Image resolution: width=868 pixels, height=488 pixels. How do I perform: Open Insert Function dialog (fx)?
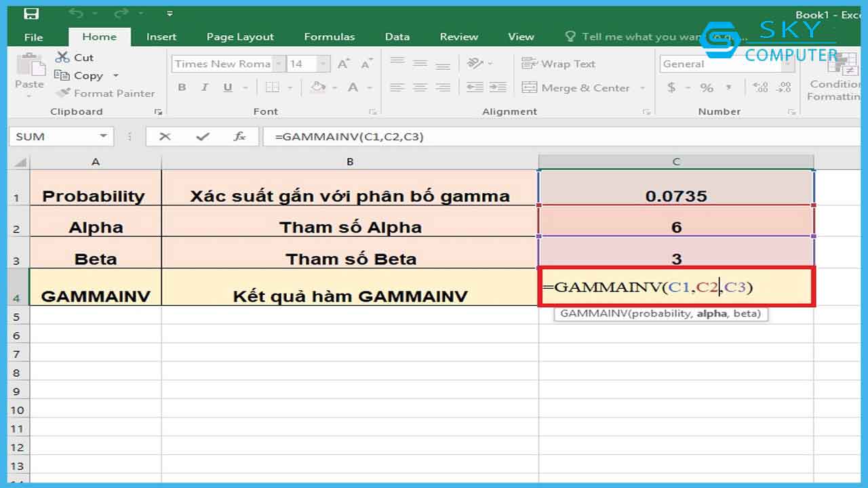(239, 136)
